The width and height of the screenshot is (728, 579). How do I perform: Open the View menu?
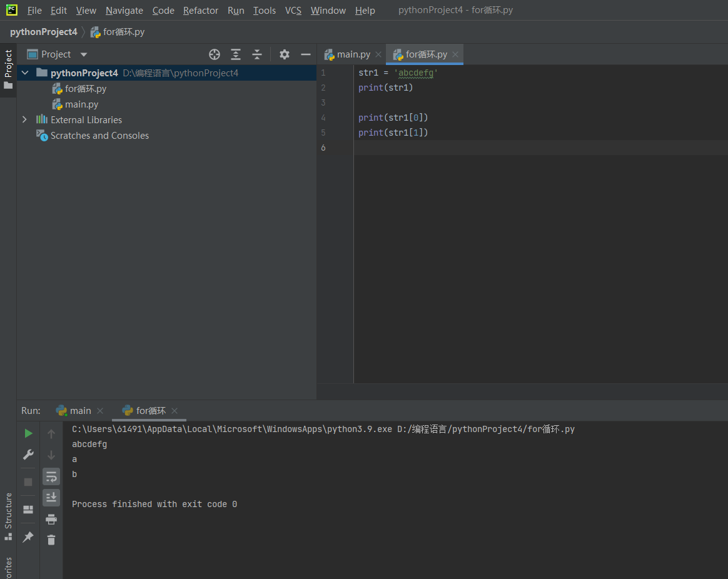(86, 10)
